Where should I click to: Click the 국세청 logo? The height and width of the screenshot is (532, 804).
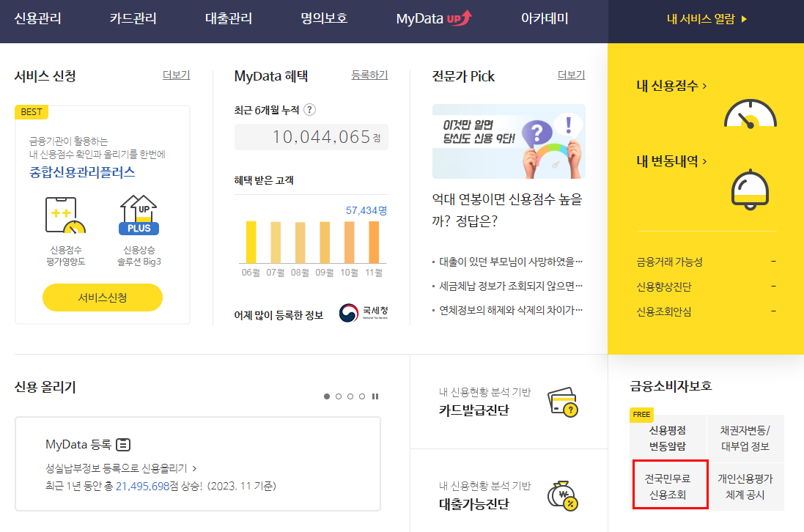click(x=364, y=312)
